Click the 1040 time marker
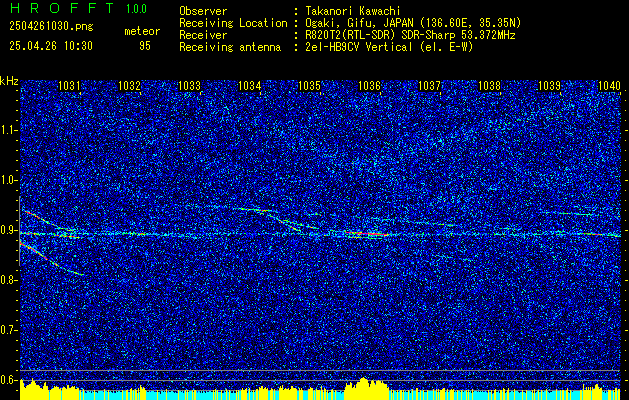629x400 pixels. pos(609,85)
